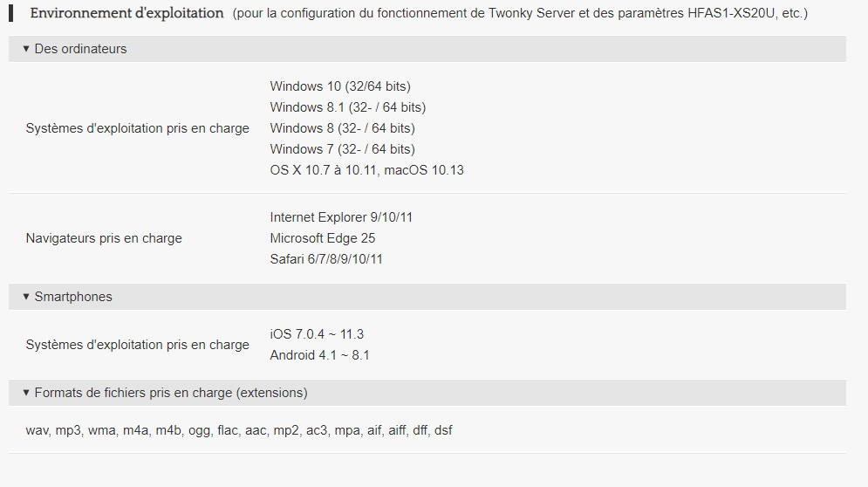Image resolution: width=868 pixels, height=487 pixels.
Task: Collapse the Formats de fichiers triangle
Action: [26, 392]
